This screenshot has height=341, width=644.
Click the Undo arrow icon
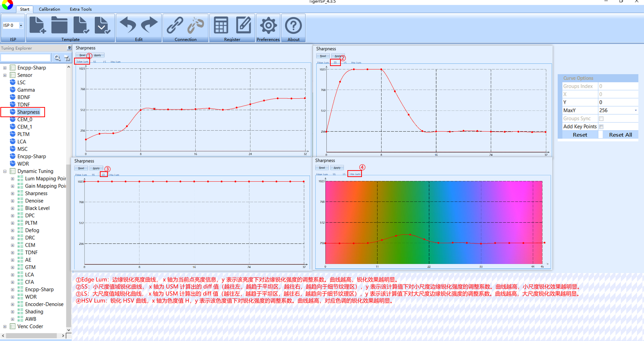pyautogui.click(x=128, y=25)
